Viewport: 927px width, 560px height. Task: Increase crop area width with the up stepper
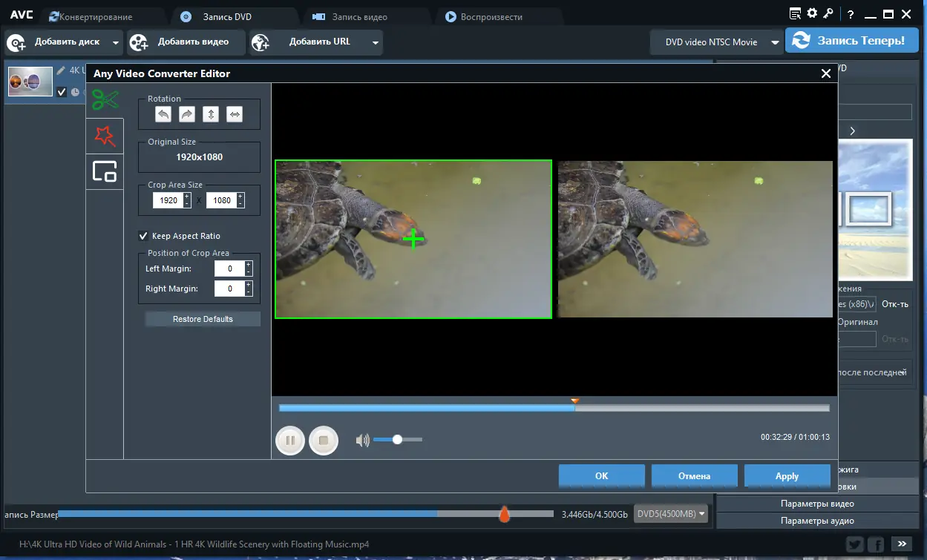coord(186,197)
